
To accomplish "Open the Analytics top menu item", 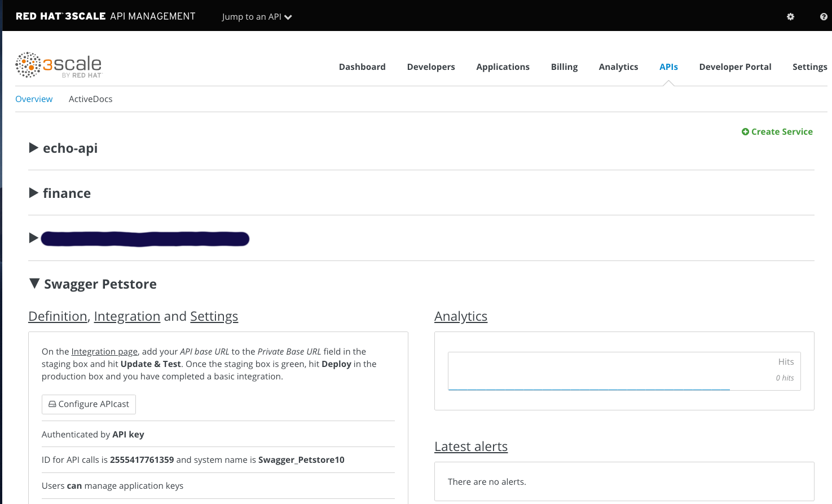I will coord(618,67).
